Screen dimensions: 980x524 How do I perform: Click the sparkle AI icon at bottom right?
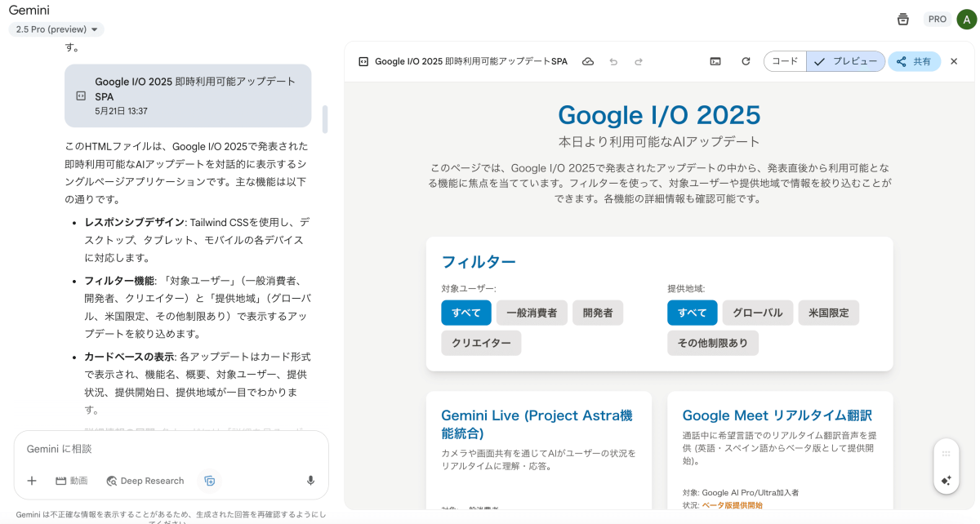[x=946, y=481]
